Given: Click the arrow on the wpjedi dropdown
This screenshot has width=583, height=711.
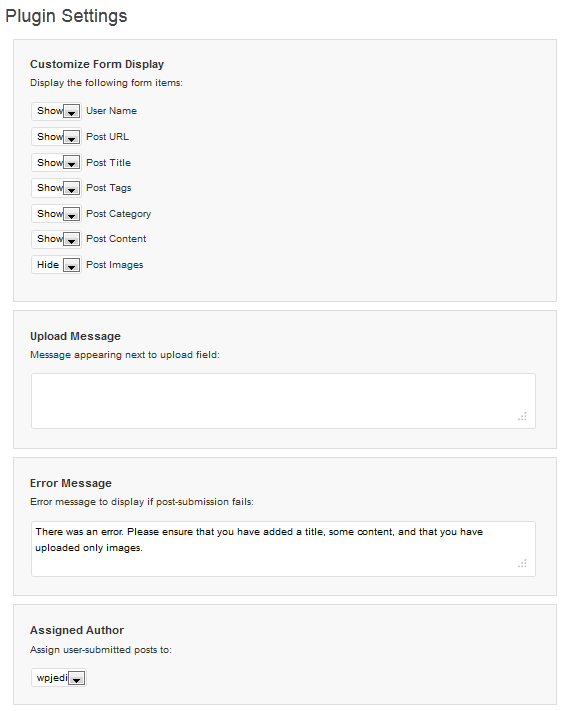Looking at the screenshot, I should [77, 679].
